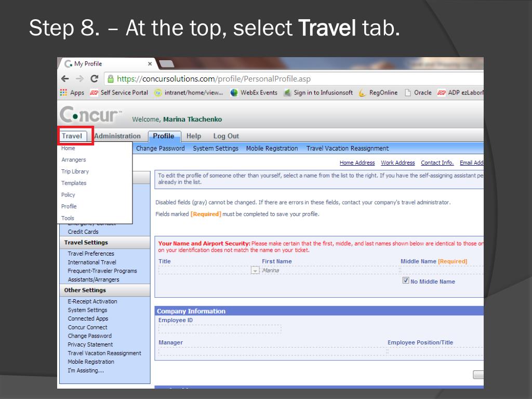The height and width of the screenshot is (399, 532).
Task: Open the Apps grid bookmark
Action: tap(72, 92)
